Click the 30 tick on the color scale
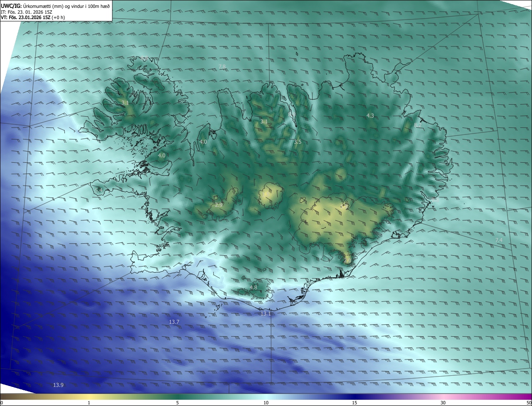 tap(443, 403)
